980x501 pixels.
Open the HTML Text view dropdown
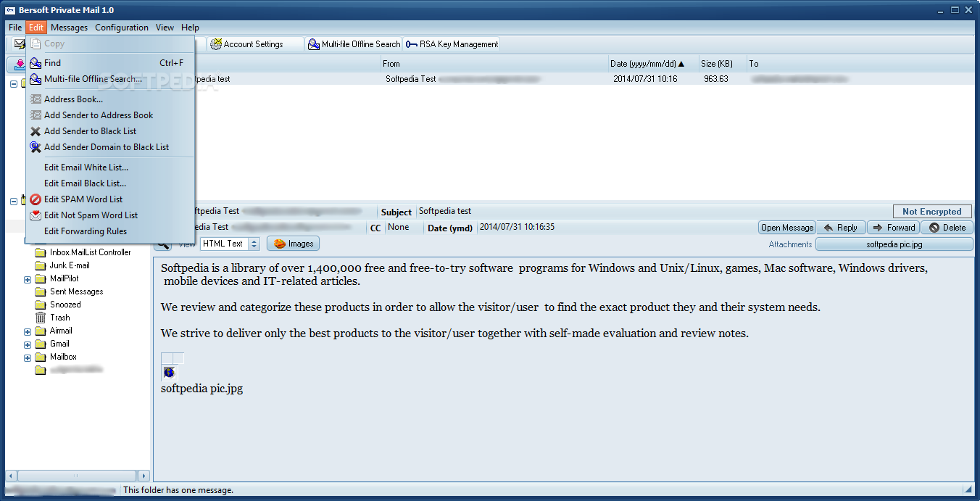point(254,244)
